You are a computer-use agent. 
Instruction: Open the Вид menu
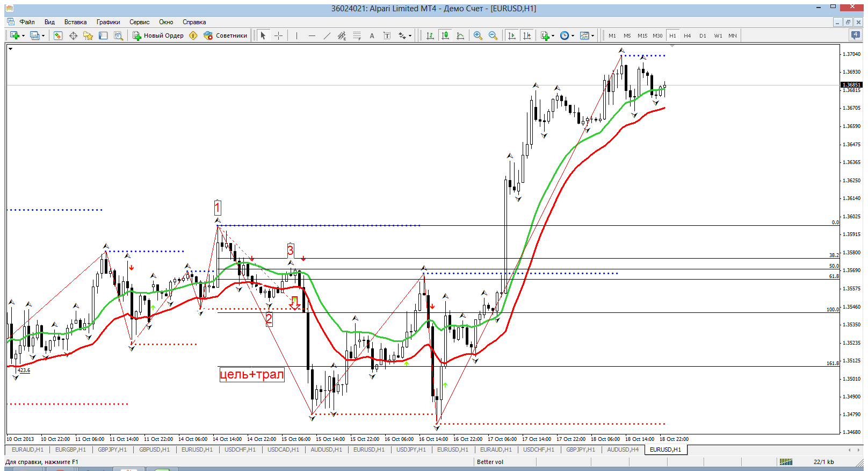49,22
